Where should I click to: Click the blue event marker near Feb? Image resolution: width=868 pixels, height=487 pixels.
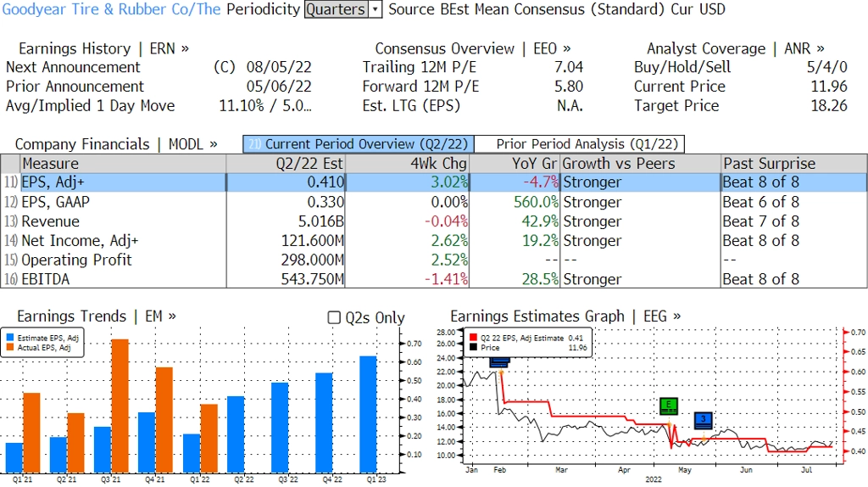pos(499,361)
